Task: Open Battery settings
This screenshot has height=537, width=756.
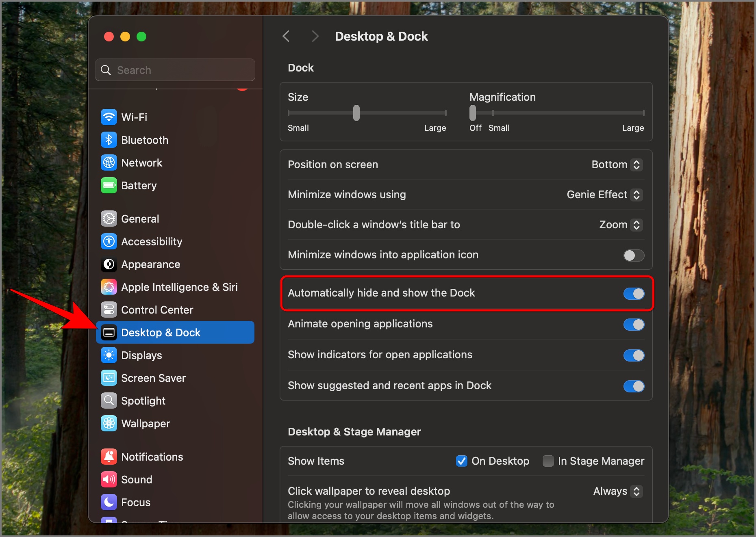Action: pyautogui.click(x=139, y=185)
